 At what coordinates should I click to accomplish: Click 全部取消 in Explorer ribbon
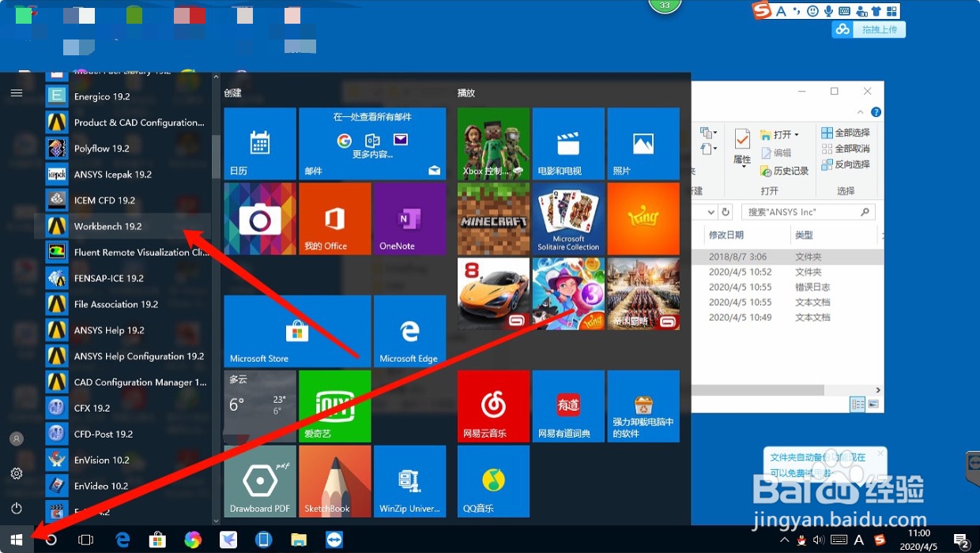[846, 149]
